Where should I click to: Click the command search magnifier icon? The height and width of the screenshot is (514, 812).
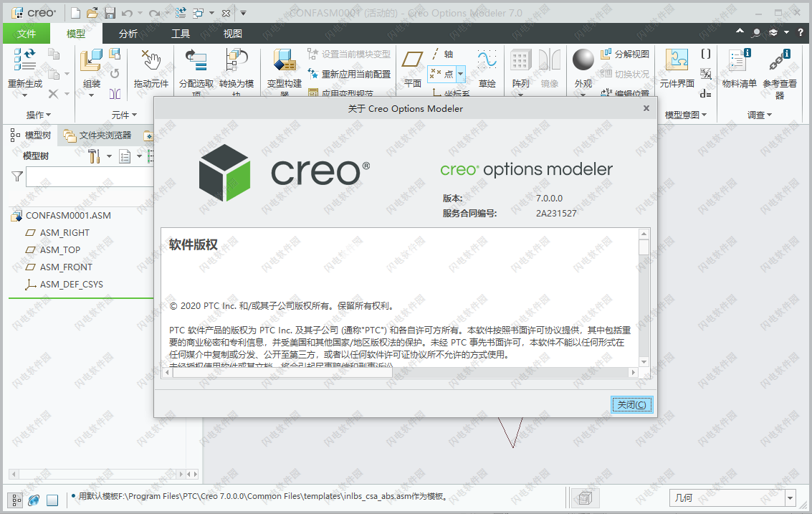click(756, 33)
